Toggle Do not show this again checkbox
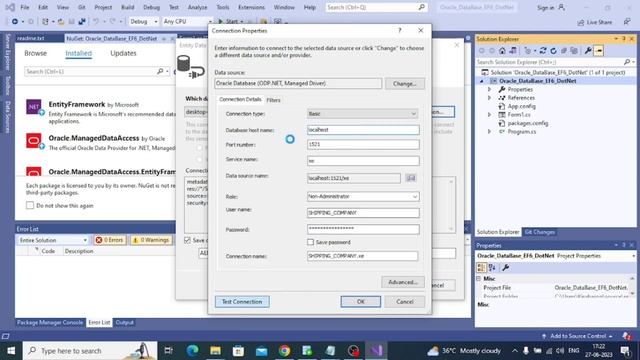Screen dimensions: 640x360 pos(30,205)
